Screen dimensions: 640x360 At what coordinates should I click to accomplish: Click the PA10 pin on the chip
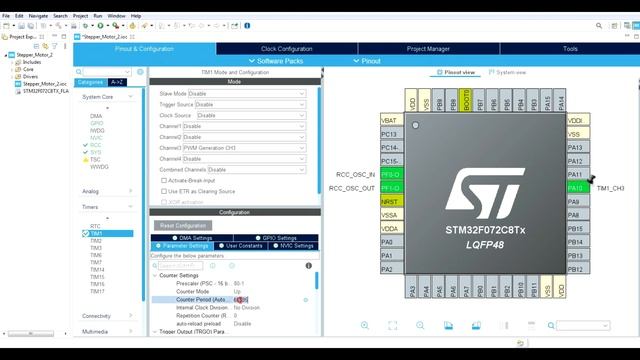[578, 188]
